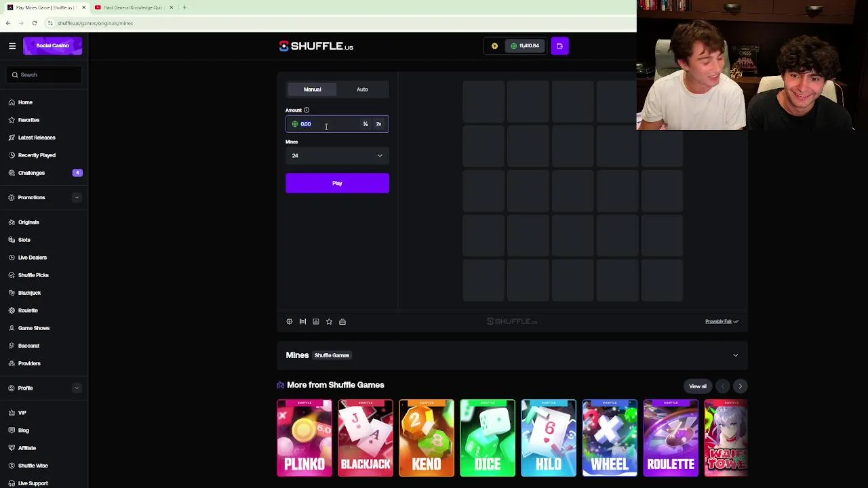
Task: Open Affiliate in sidebar
Action: (27, 448)
